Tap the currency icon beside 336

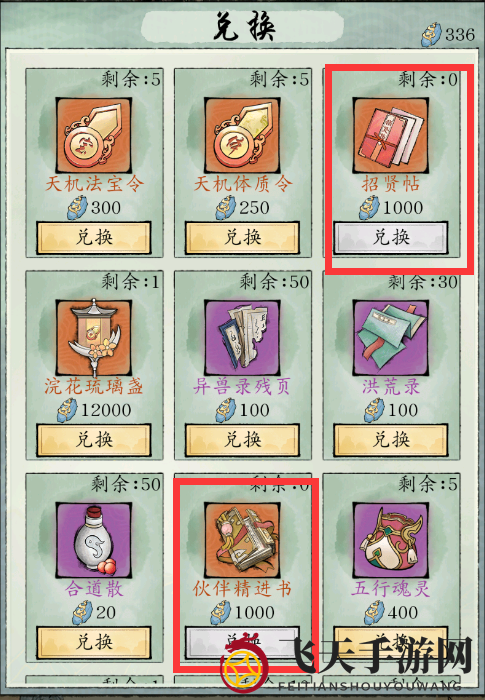click(x=431, y=34)
